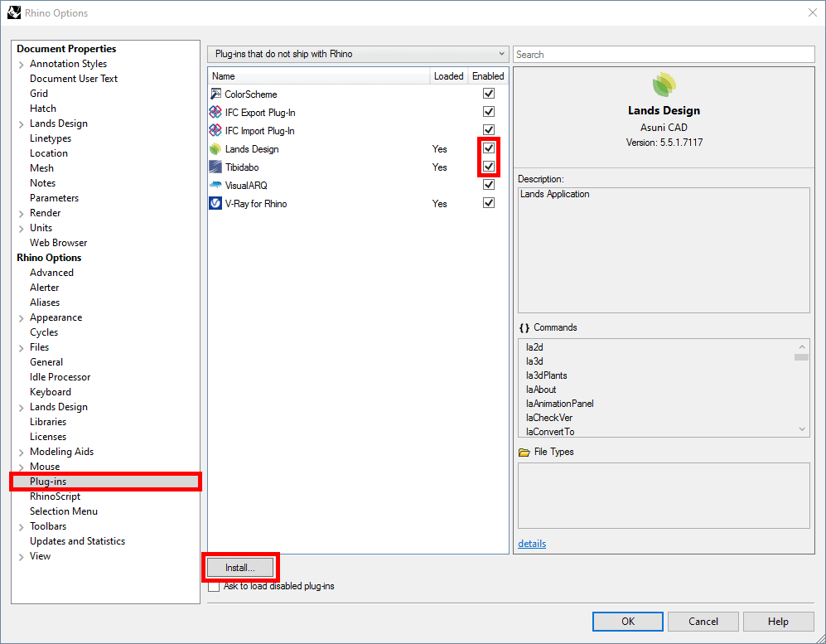Open Help for Rhino Options
Viewport: 826px width, 644px height.
778,622
